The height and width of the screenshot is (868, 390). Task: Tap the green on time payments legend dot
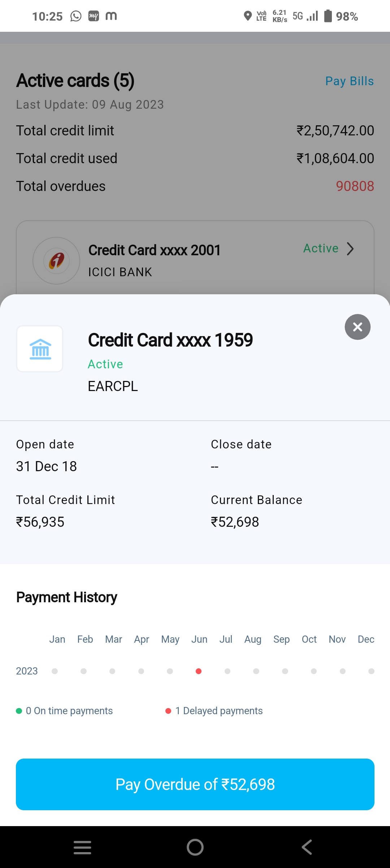(x=19, y=711)
